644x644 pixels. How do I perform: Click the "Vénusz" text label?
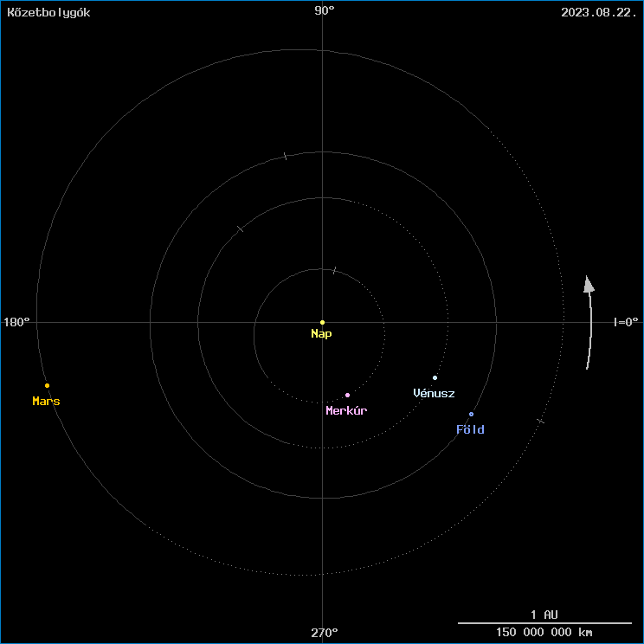tap(434, 394)
